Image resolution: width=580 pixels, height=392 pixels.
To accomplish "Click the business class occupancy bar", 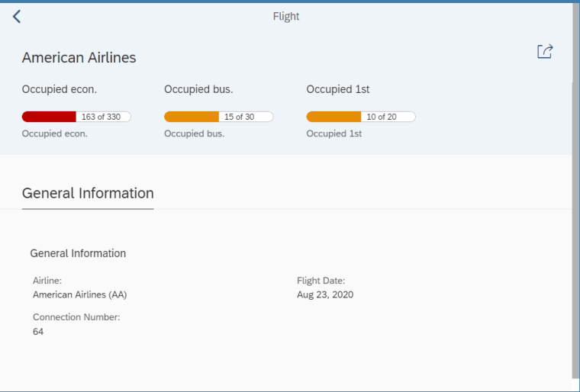I will click(x=218, y=117).
